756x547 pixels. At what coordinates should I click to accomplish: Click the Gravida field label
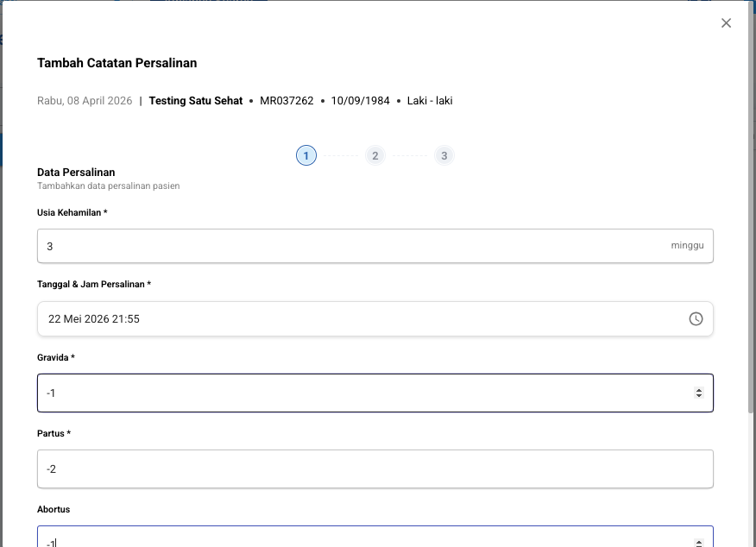pyautogui.click(x=55, y=357)
